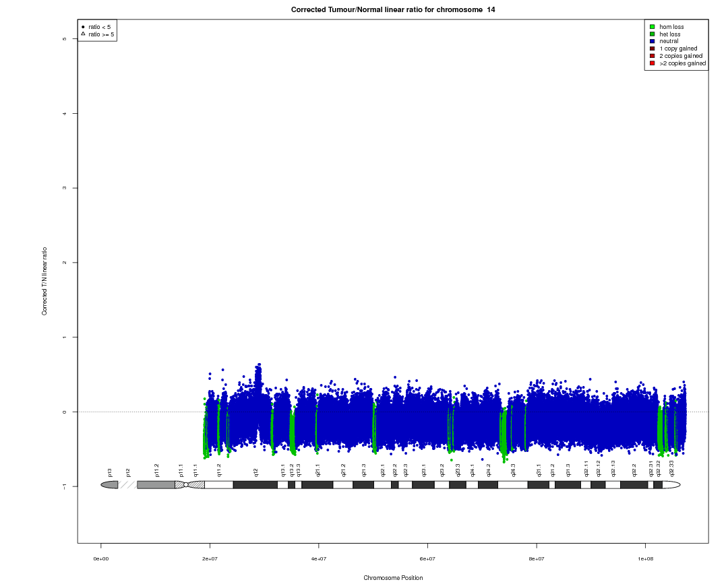Click the '2 copies gained' legend label

(681, 56)
